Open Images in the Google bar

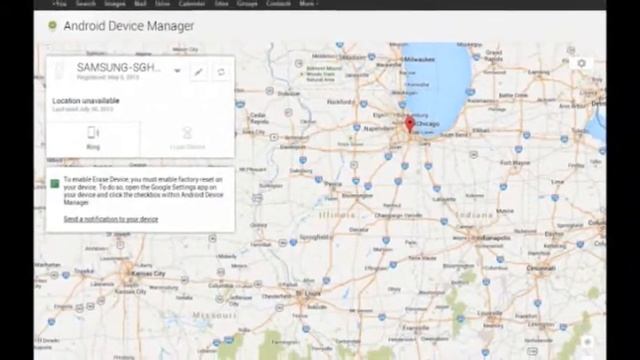[115, 4]
